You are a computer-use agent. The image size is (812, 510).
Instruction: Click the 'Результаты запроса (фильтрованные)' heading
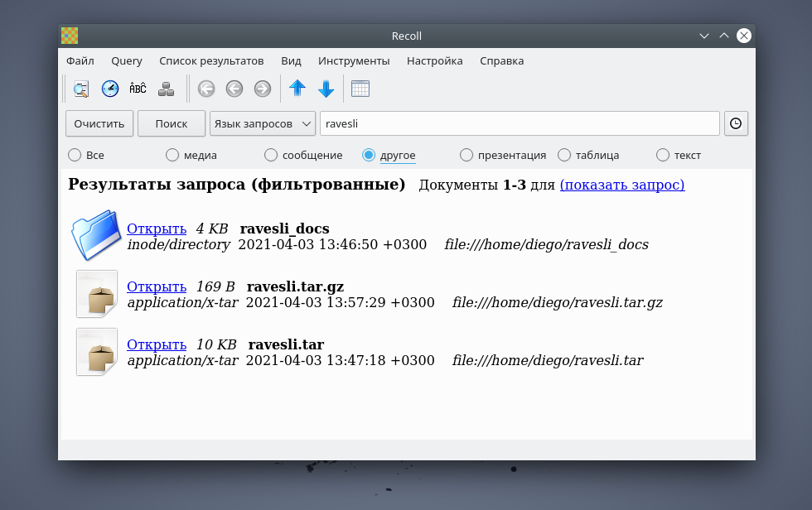(x=237, y=185)
